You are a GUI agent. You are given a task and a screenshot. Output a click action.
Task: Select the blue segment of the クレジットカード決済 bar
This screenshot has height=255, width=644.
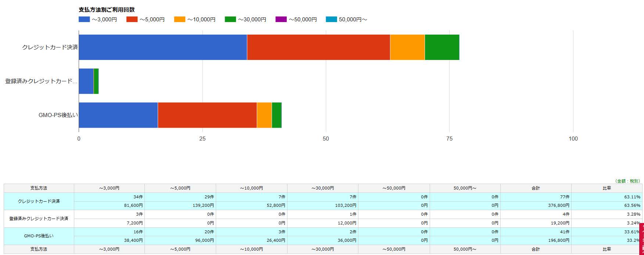pyautogui.click(x=163, y=47)
